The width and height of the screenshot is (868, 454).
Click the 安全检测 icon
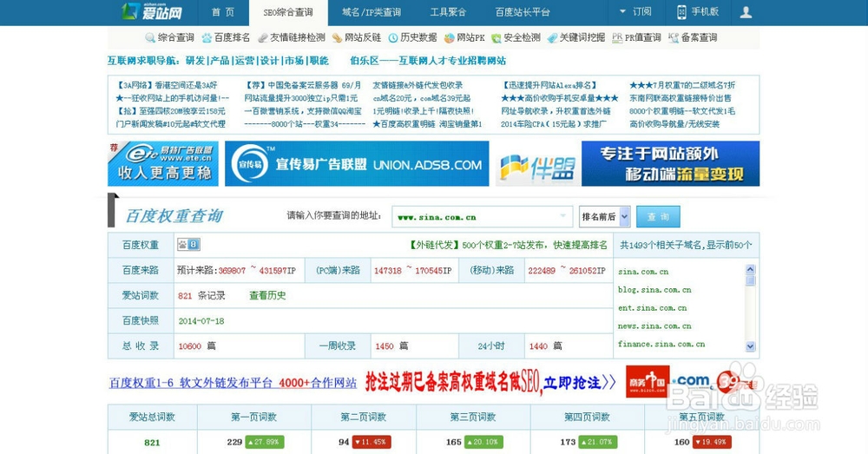tap(496, 37)
